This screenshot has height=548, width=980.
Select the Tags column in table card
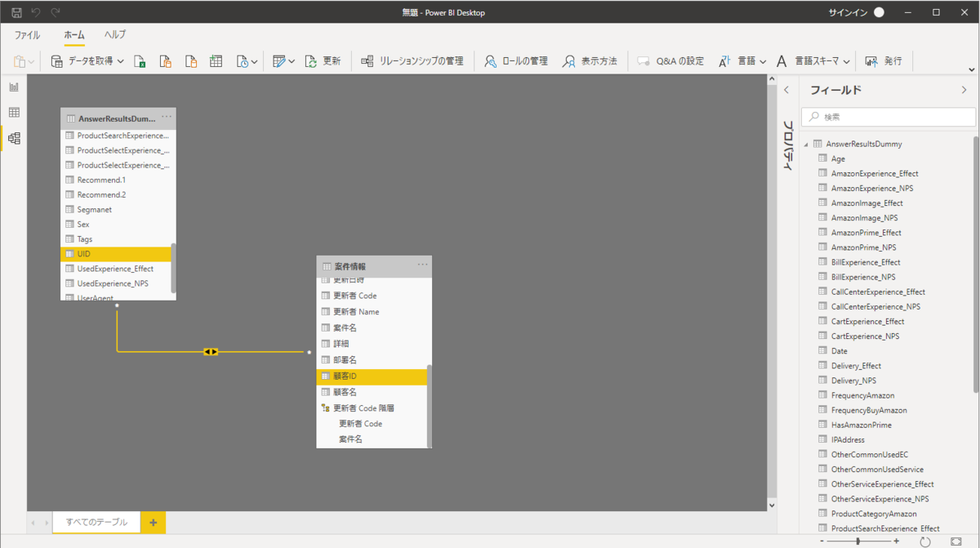pos(116,239)
